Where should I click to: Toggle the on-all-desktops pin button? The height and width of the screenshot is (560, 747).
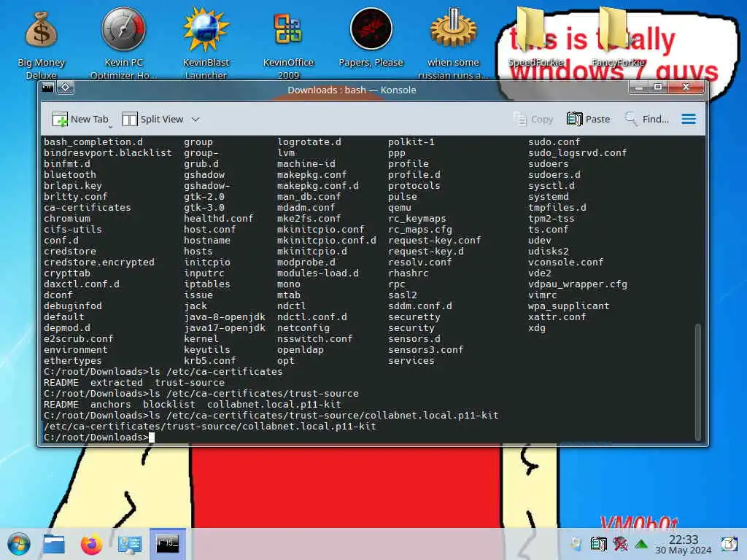[65, 87]
